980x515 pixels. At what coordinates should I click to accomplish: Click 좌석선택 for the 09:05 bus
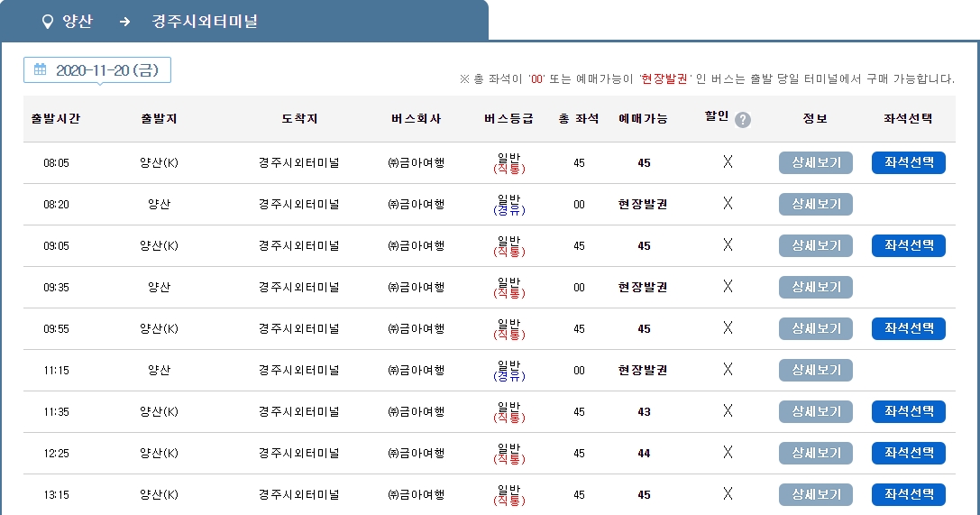coord(909,245)
